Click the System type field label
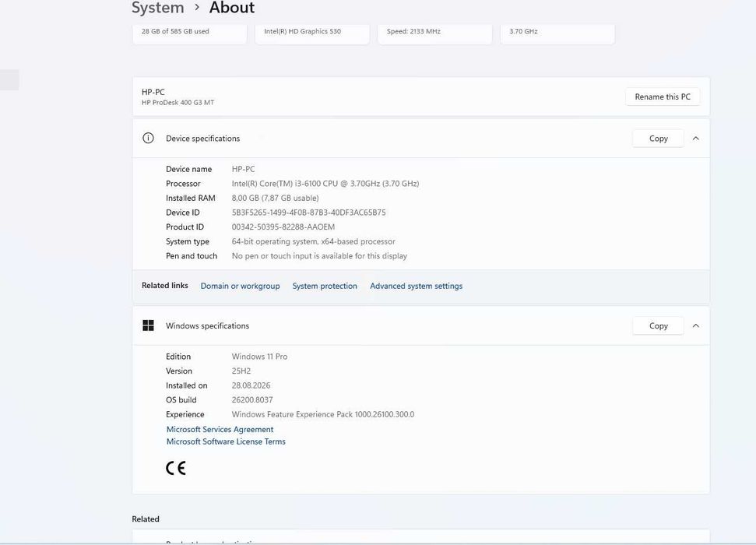 [188, 241]
